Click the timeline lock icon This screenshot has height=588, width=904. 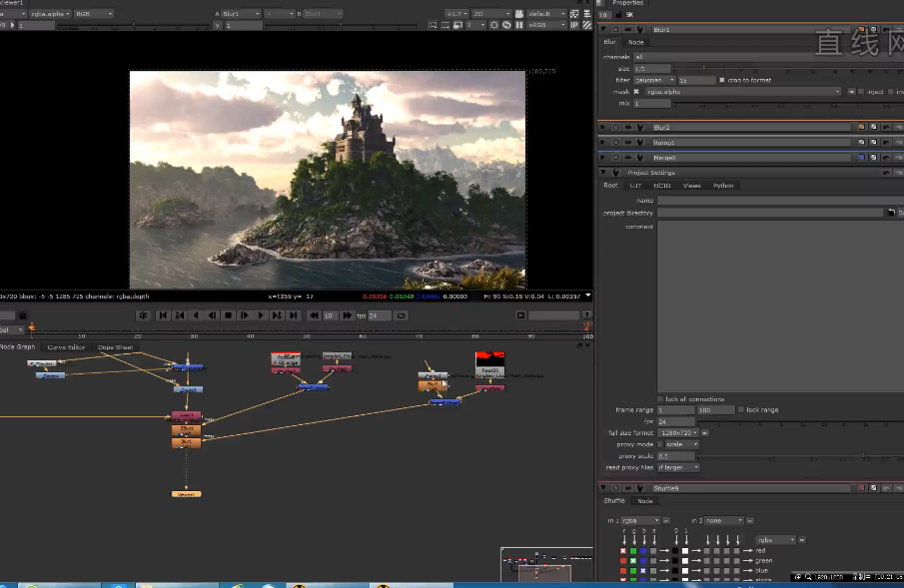pos(23,315)
